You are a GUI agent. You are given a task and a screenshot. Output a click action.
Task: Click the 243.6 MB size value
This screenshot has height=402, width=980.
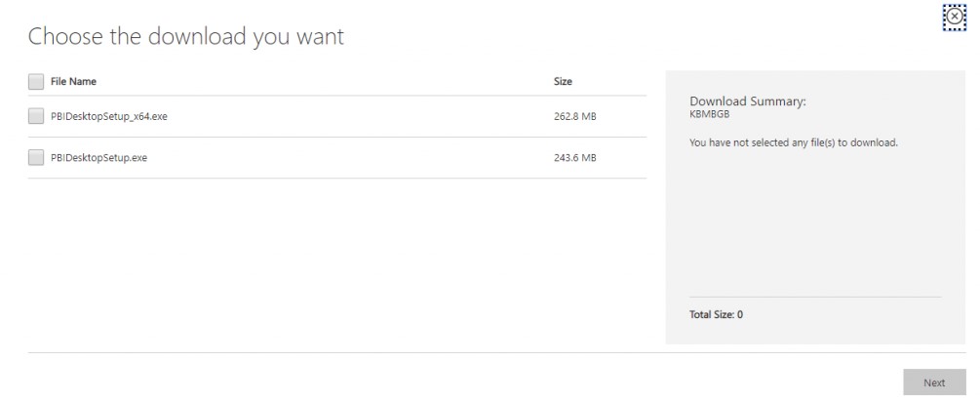pos(574,158)
